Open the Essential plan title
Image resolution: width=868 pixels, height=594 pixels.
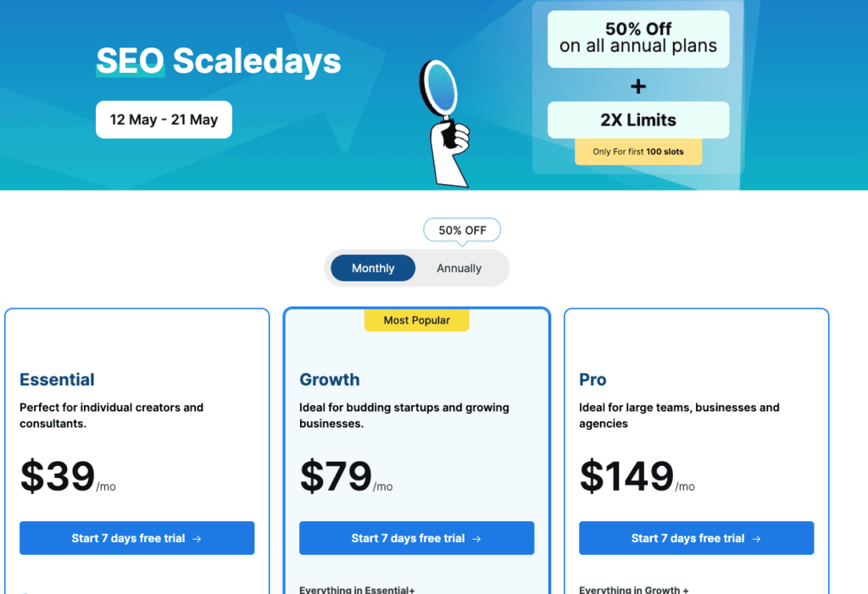click(x=57, y=380)
